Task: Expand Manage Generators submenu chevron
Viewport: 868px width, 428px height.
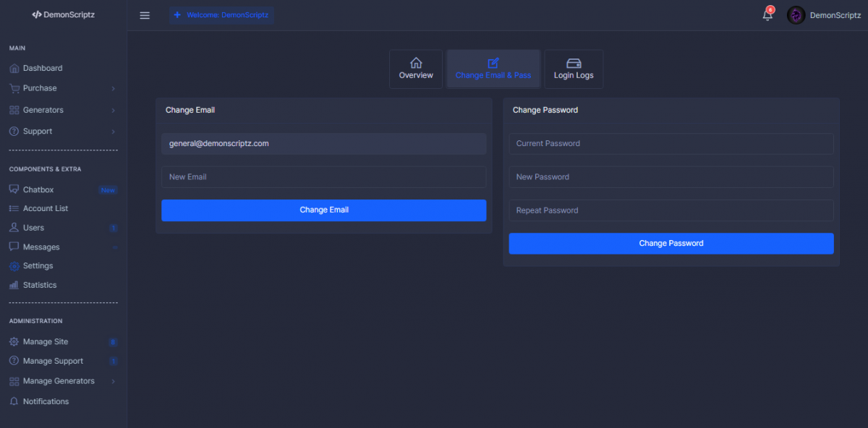Action: click(114, 381)
